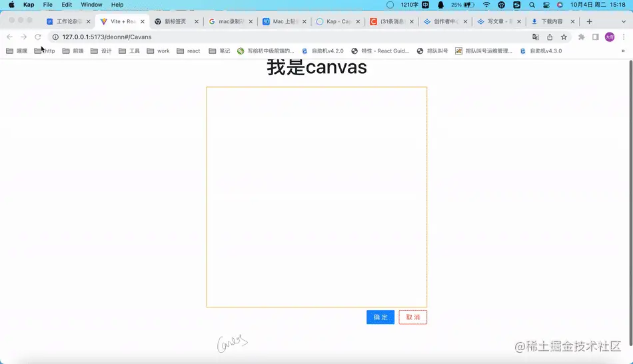Click the translate page icon

click(x=536, y=37)
